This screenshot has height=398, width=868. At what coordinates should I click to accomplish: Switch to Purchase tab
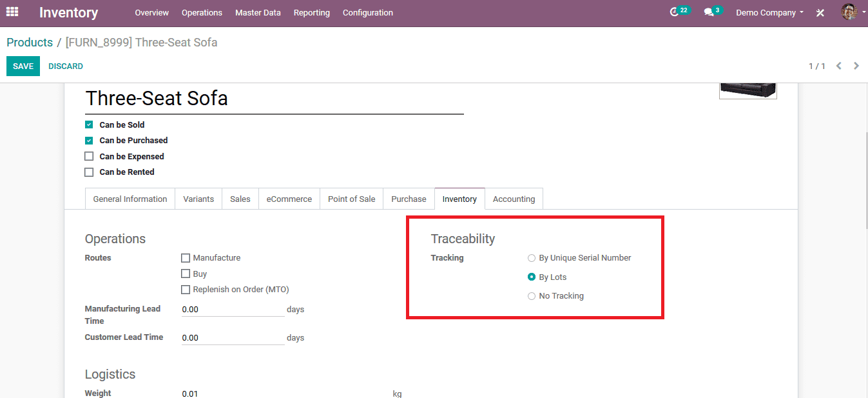coord(409,199)
